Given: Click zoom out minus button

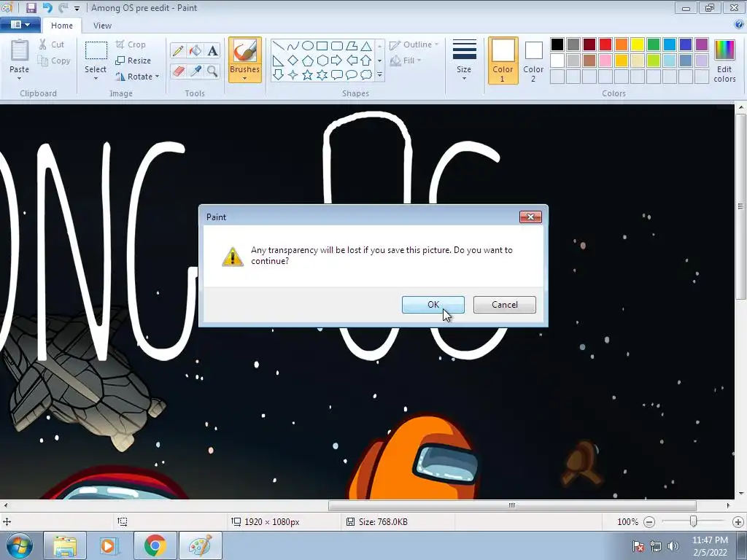Looking at the screenshot, I should click(x=649, y=522).
